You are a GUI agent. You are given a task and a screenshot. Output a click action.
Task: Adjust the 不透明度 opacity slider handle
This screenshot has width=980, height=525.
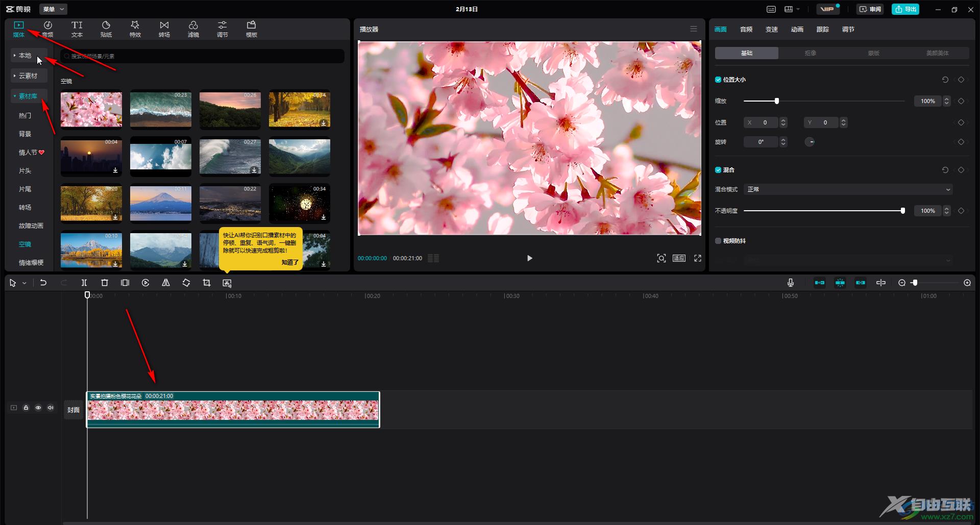pos(903,211)
